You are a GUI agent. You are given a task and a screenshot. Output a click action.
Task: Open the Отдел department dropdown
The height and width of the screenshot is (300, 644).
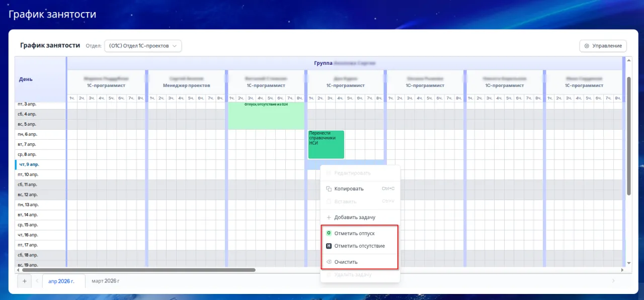point(143,46)
